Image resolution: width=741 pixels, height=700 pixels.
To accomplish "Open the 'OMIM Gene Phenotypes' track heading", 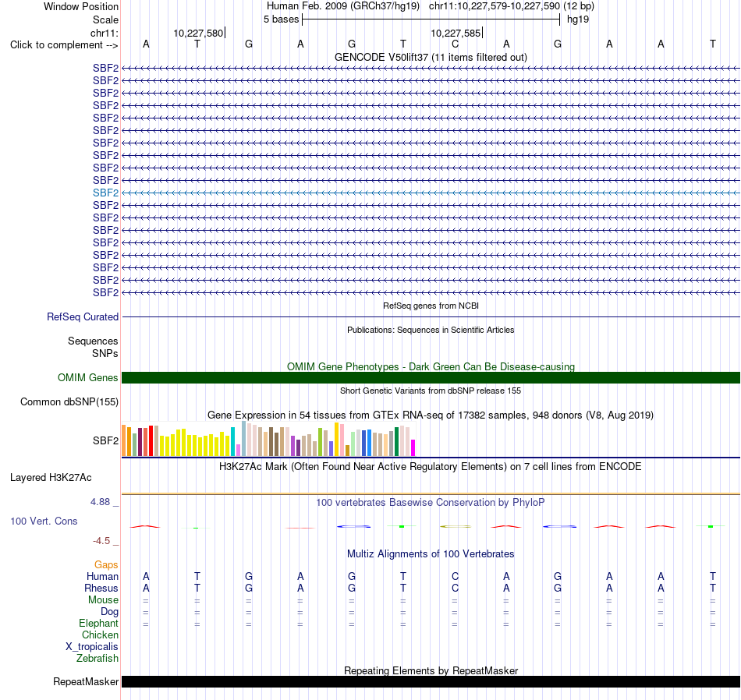I will tap(431, 366).
